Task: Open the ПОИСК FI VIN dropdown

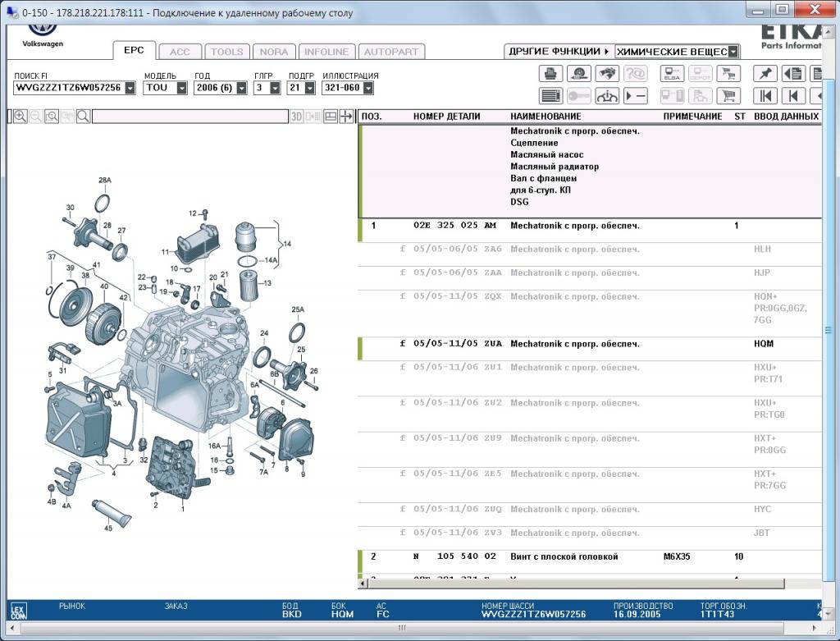Action: tap(130, 88)
